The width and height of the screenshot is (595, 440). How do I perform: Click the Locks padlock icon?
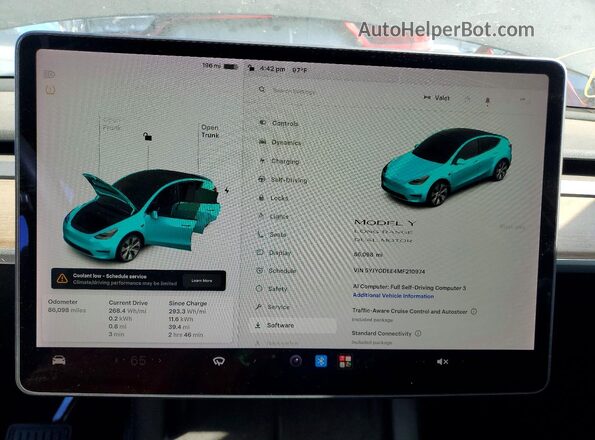pyautogui.click(x=261, y=197)
